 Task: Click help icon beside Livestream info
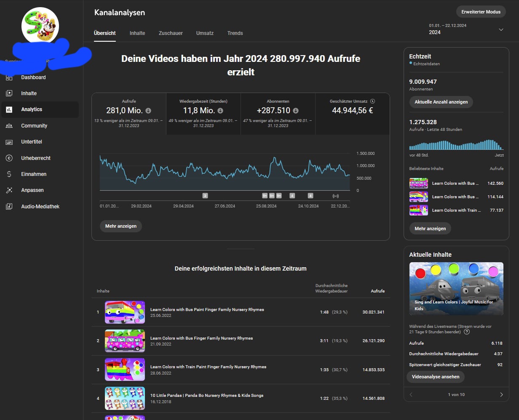click(467, 332)
